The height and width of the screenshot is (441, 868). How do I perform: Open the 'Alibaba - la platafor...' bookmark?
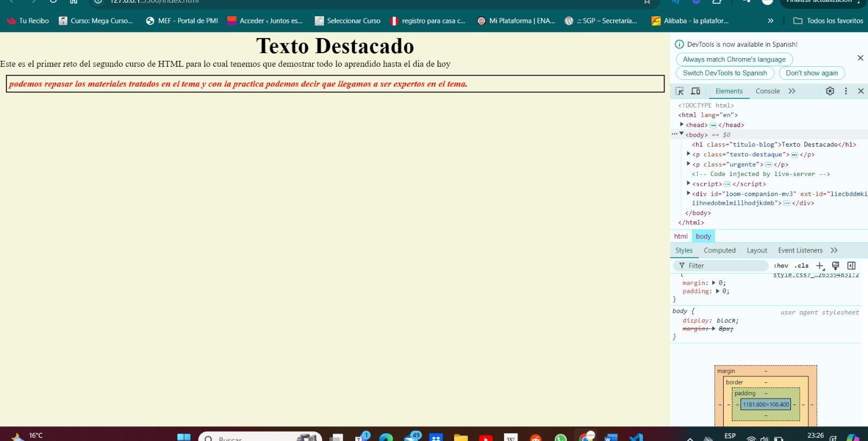690,21
